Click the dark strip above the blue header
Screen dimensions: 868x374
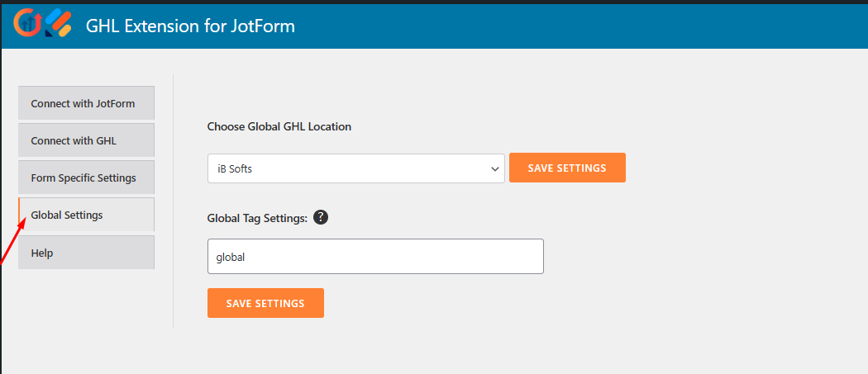click(434, 2)
